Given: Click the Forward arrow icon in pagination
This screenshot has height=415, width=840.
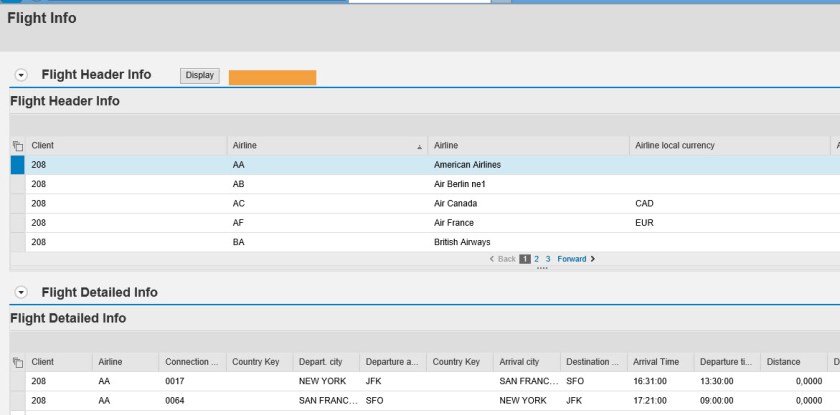Looking at the screenshot, I should pyautogui.click(x=593, y=259).
